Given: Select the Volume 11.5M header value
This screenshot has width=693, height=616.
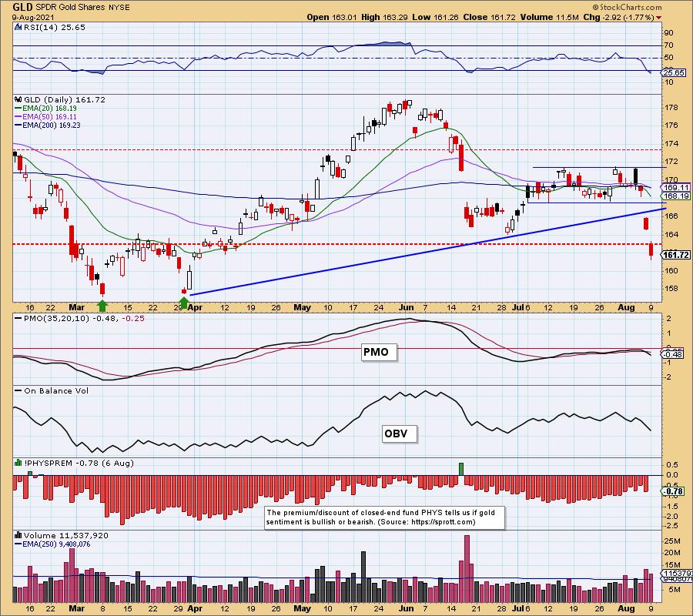Looking at the screenshot, I should tap(549, 17).
